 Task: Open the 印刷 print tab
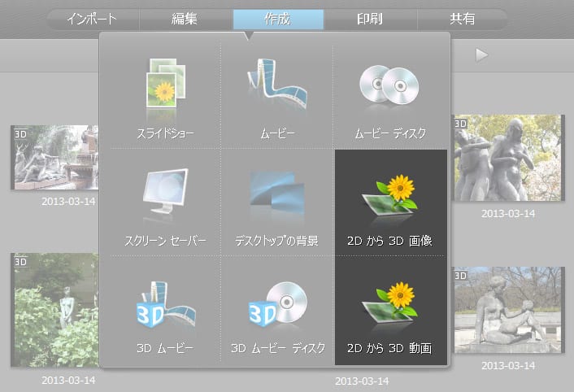pos(371,19)
